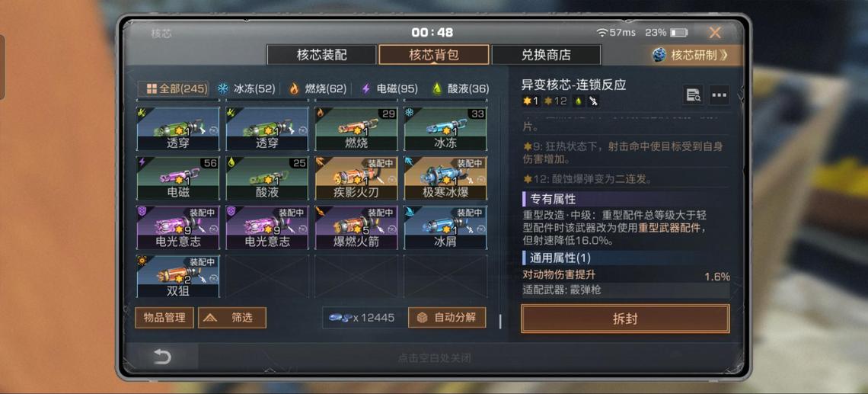Filter cores by 燃烧 element
Image resolution: width=868 pixels, height=394 pixels.
(x=318, y=88)
